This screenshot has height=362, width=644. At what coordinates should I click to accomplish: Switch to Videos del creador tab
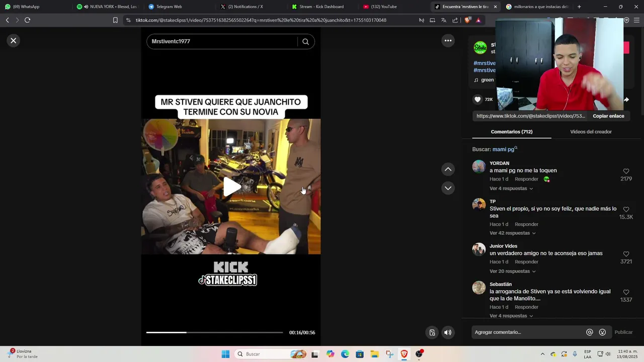click(x=591, y=132)
